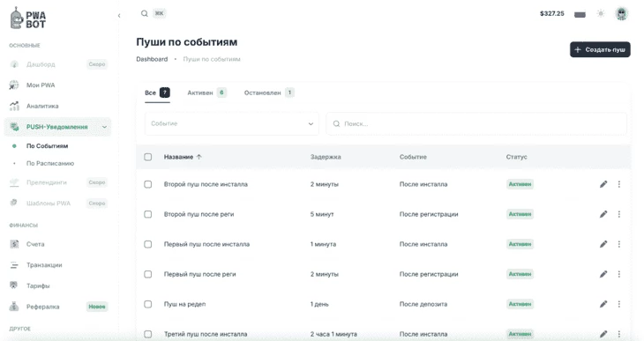The image size is (644, 341).
Task: Click the Счета invoice icon
Action: click(x=14, y=244)
